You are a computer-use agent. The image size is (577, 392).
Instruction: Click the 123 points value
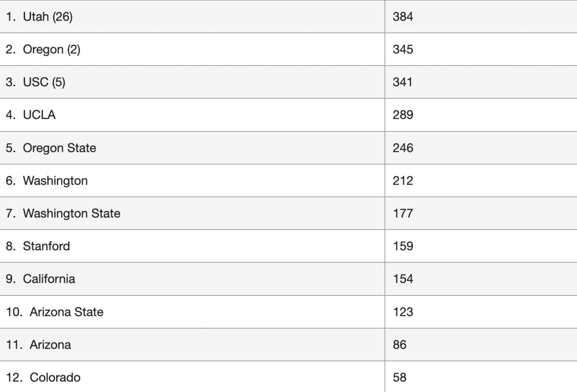(x=403, y=312)
